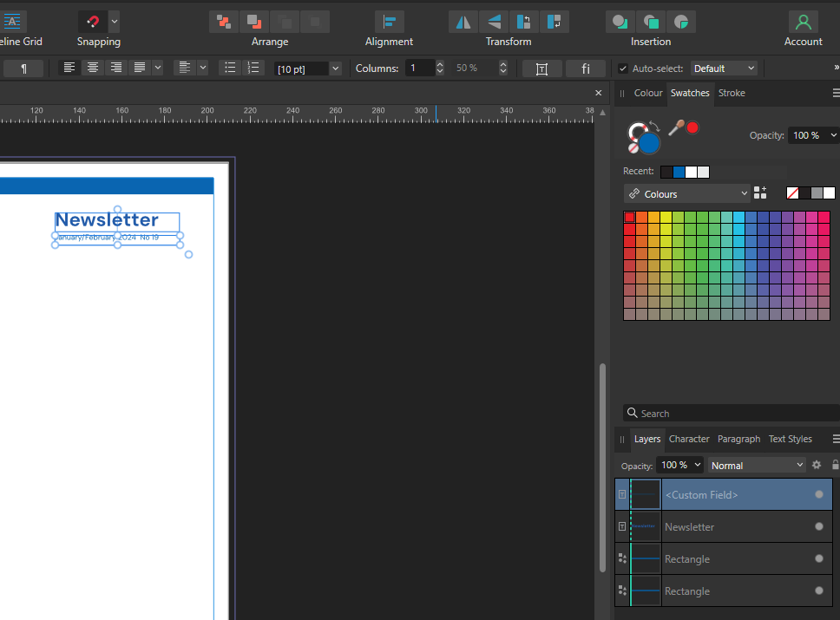Click the Alignment toolbar icon
Image resolution: width=840 pixels, height=620 pixels.
[x=389, y=22]
